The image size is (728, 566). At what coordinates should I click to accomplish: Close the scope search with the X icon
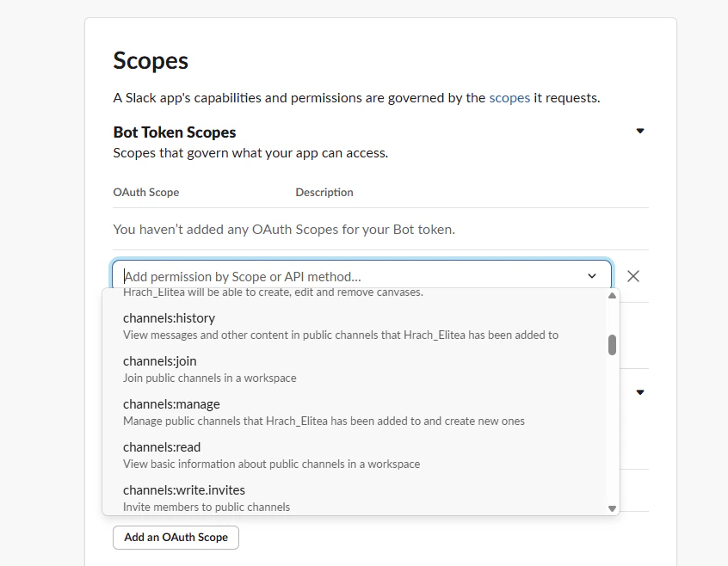point(632,276)
